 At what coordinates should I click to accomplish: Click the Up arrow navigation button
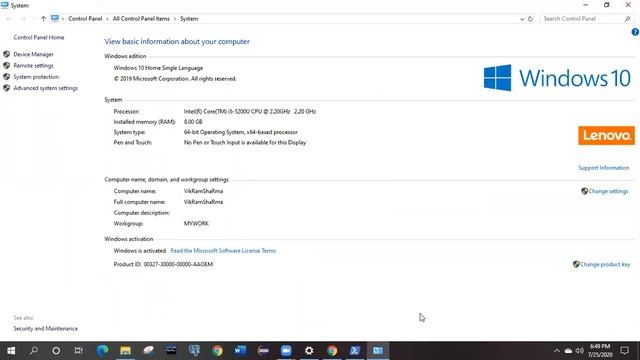pyautogui.click(x=43, y=19)
